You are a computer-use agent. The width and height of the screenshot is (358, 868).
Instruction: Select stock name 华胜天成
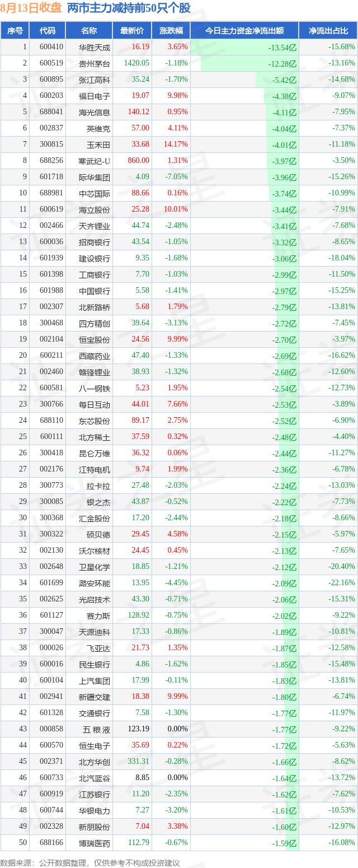coord(95,47)
